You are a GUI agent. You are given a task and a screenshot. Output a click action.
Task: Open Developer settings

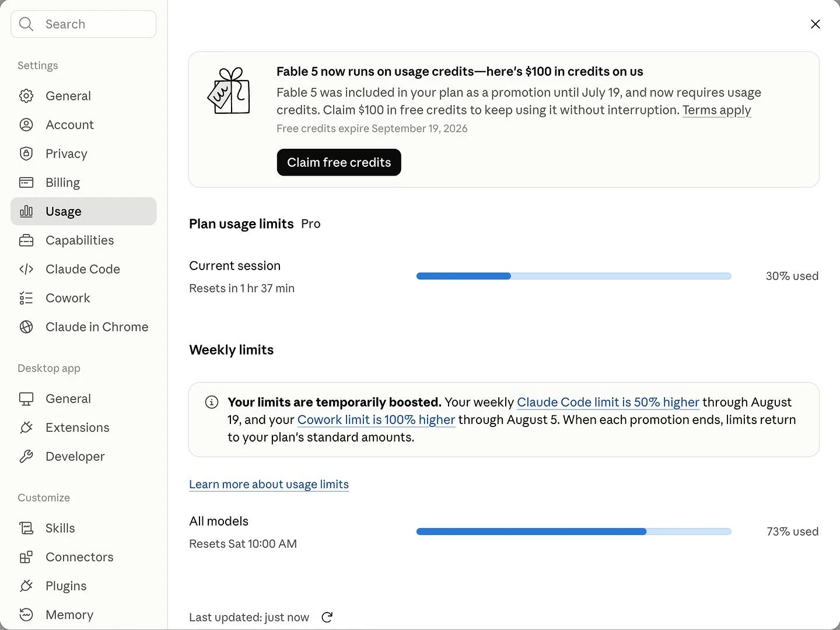tap(83, 457)
